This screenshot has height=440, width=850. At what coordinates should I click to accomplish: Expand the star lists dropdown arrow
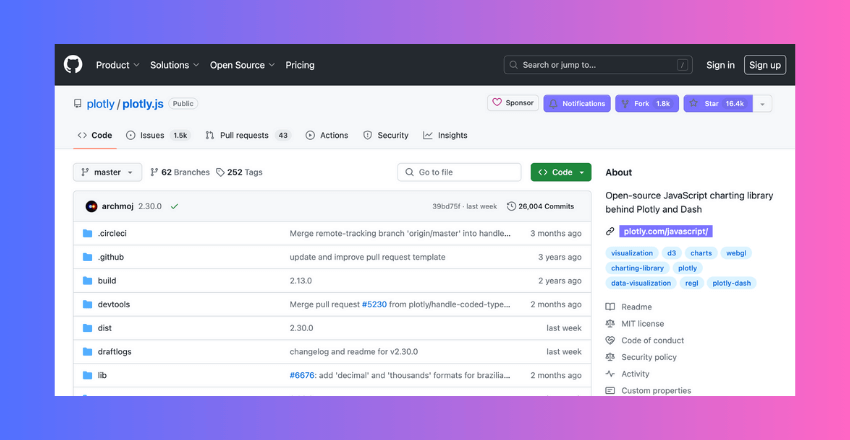pyautogui.click(x=763, y=103)
